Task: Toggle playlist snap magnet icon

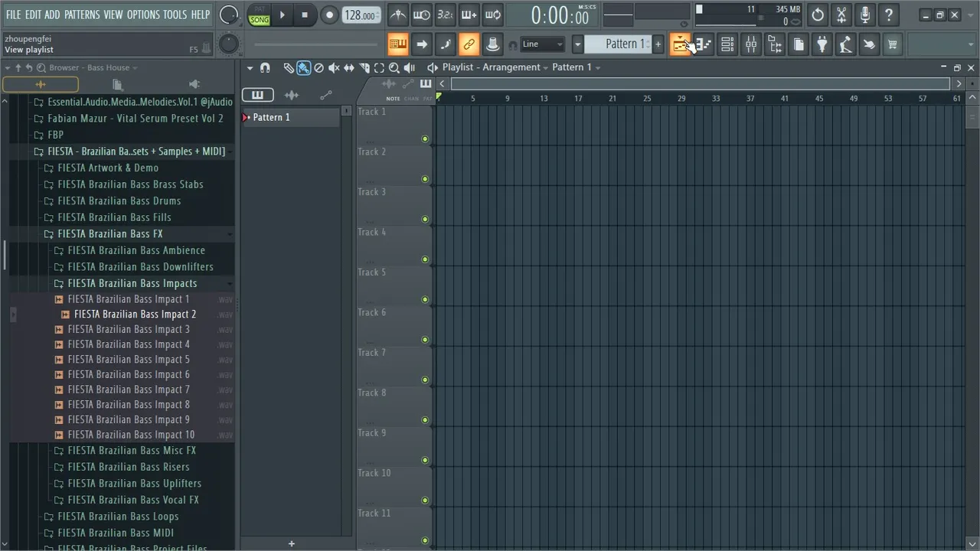Action: pos(265,67)
